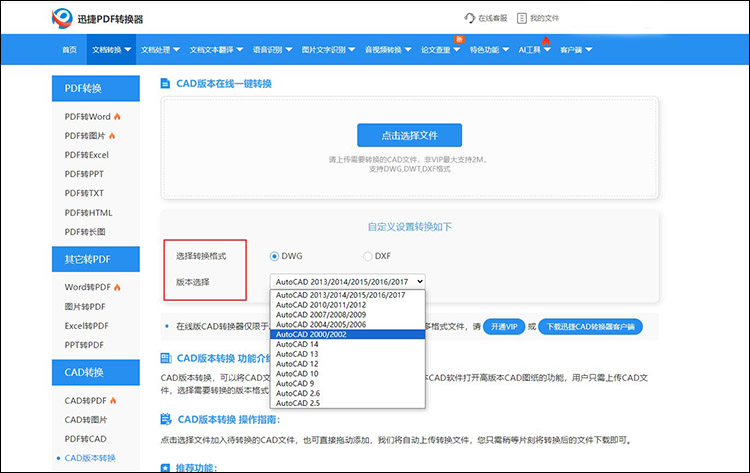Click the 迅捷PDF转换器 logo icon
Image resolution: width=750 pixels, height=473 pixels.
[x=62, y=18]
